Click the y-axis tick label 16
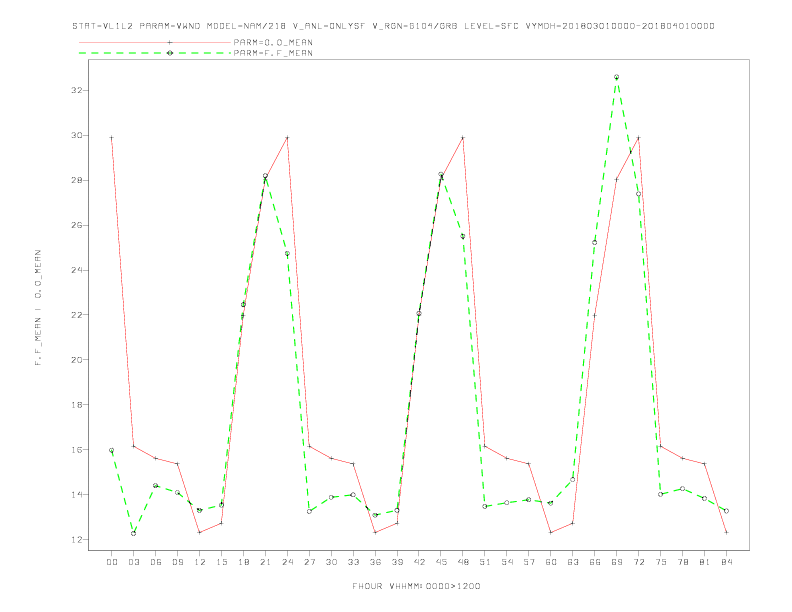The width and height of the screenshot is (792, 612). pyautogui.click(x=77, y=449)
